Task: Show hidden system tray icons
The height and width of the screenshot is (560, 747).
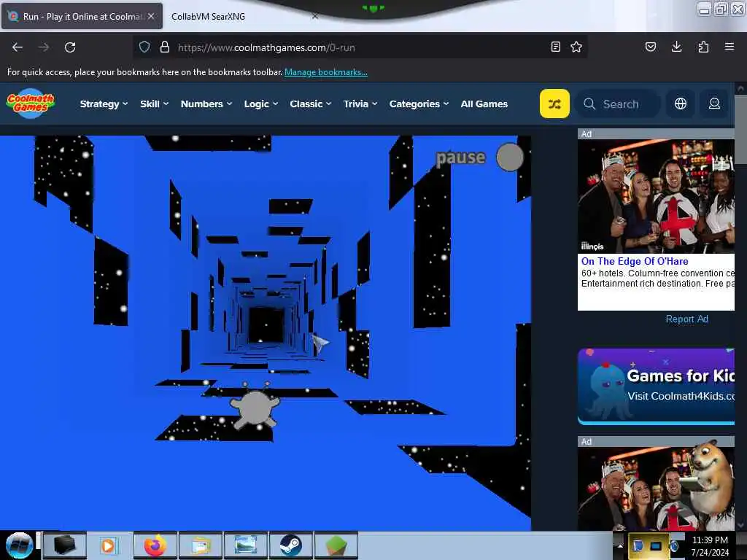Action: click(620, 545)
